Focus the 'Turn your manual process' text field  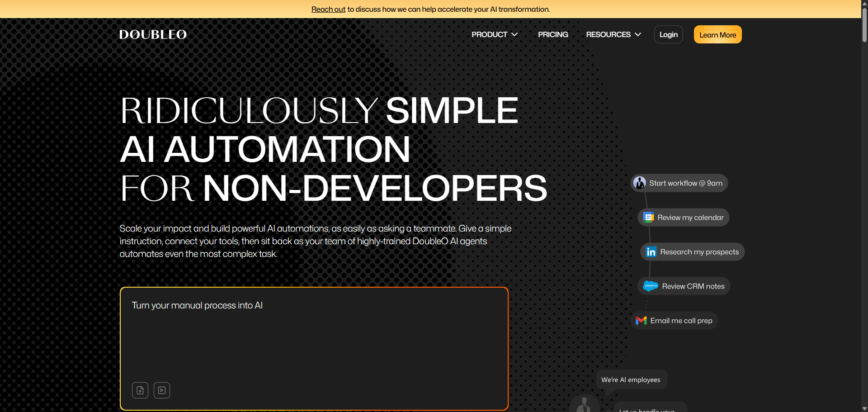point(314,335)
